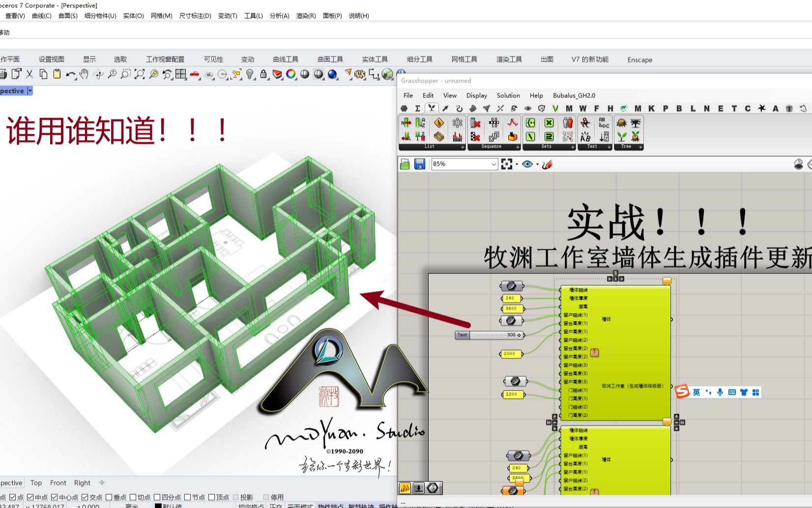Click the Zoom extents icon
Screen dimensions: 812x508
(140, 74)
